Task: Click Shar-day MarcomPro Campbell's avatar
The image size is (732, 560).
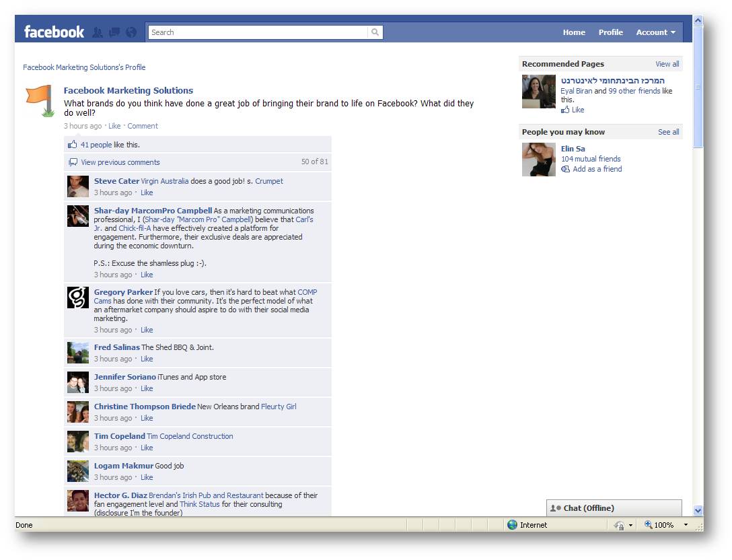Action: 78,216
